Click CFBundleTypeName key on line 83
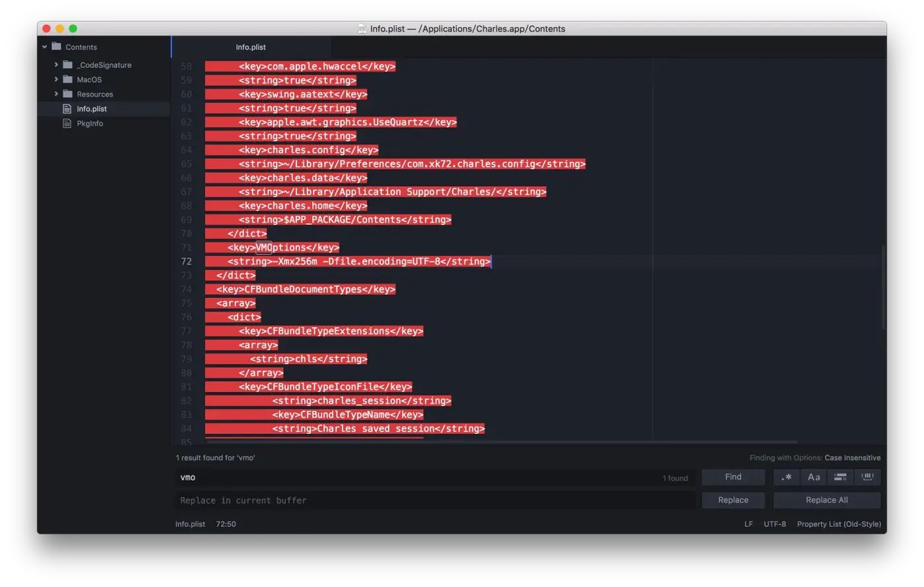 (x=345, y=414)
